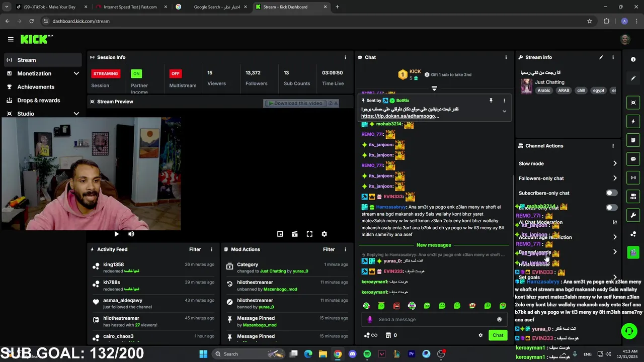This screenshot has width=644, height=362.
Task: Insert the red angry face emote
Action: click(396, 306)
